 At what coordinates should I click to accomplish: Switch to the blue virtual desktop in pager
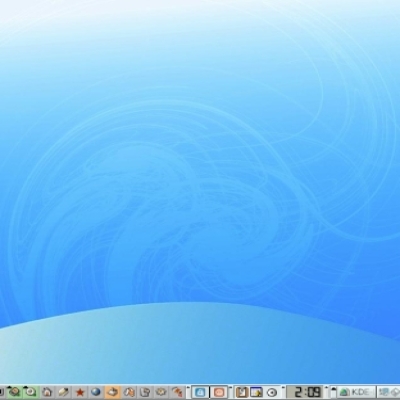point(201,392)
